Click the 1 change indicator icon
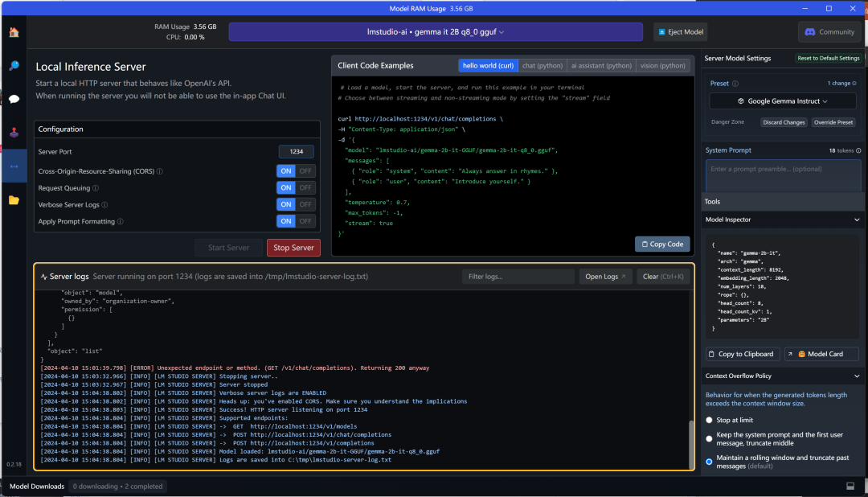This screenshot has height=497, width=868. (854, 83)
